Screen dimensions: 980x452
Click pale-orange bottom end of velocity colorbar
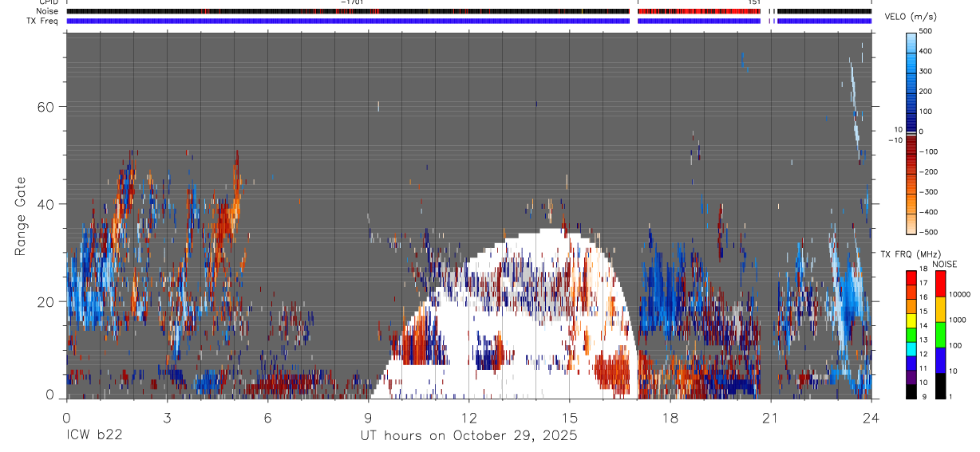click(x=911, y=226)
